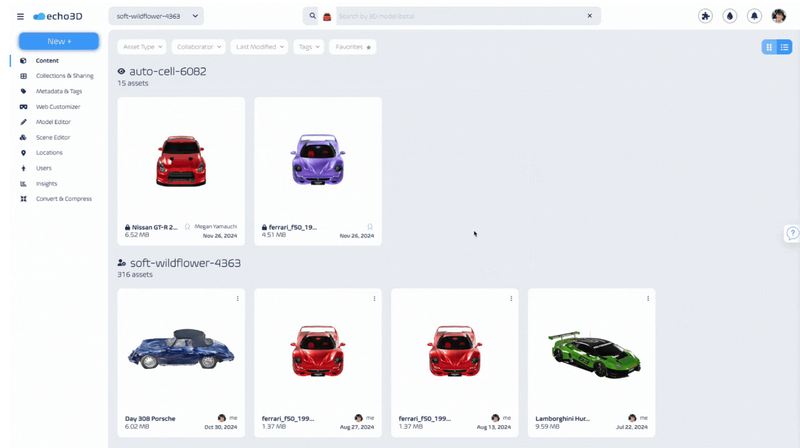The width and height of the screenshot is (800, 448).
Task: Open Collections & Sharing in sidebar
Action: (64, 76)
